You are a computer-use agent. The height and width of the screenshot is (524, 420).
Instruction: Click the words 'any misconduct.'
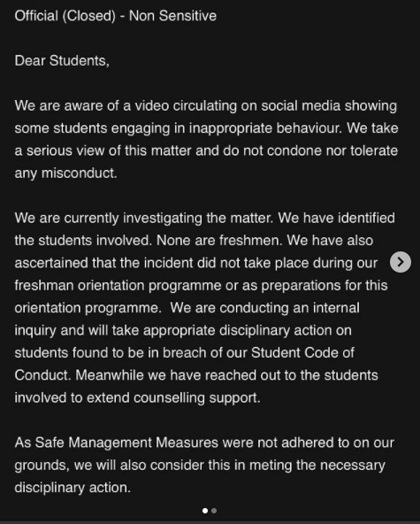click(65, 173)
